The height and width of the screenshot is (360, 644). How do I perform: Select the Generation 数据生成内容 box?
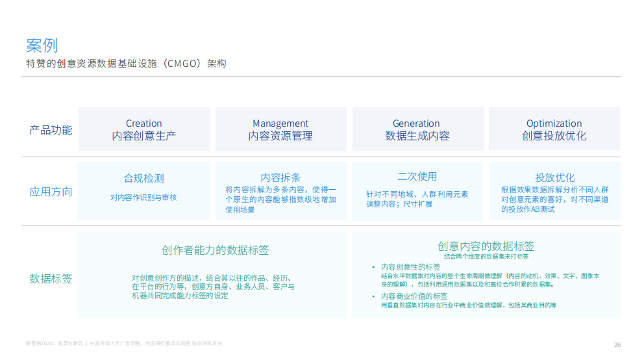click(417, 129)
